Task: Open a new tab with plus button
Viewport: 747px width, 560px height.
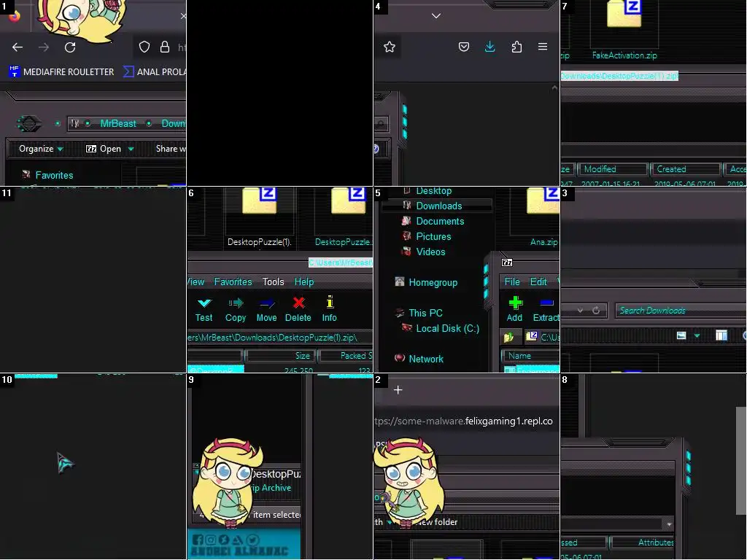Action: [x=398, y=390]
